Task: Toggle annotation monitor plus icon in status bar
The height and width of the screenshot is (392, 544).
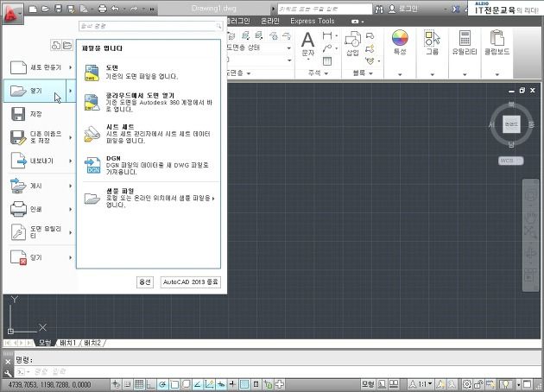Action: coord(280,384)
